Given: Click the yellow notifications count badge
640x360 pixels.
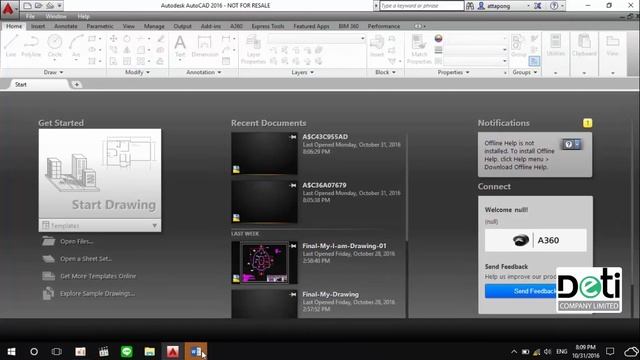Looking at the screenshot, I should [587, 123].
